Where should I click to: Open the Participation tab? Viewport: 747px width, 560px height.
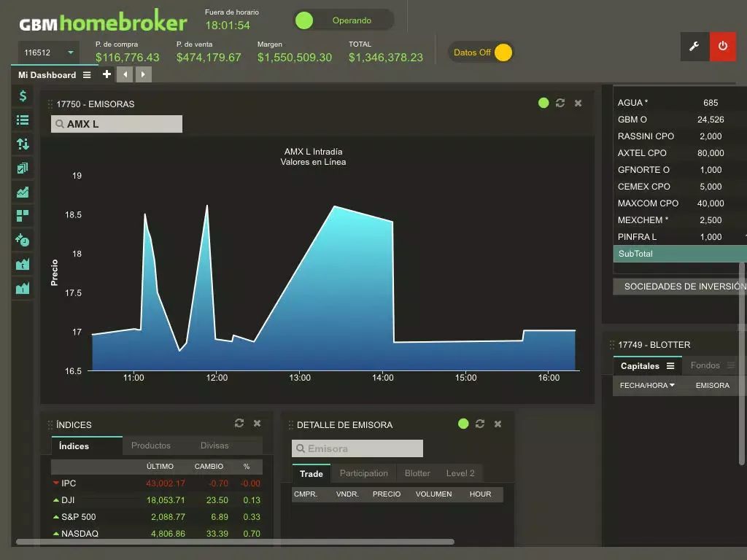tap(363, 473)
